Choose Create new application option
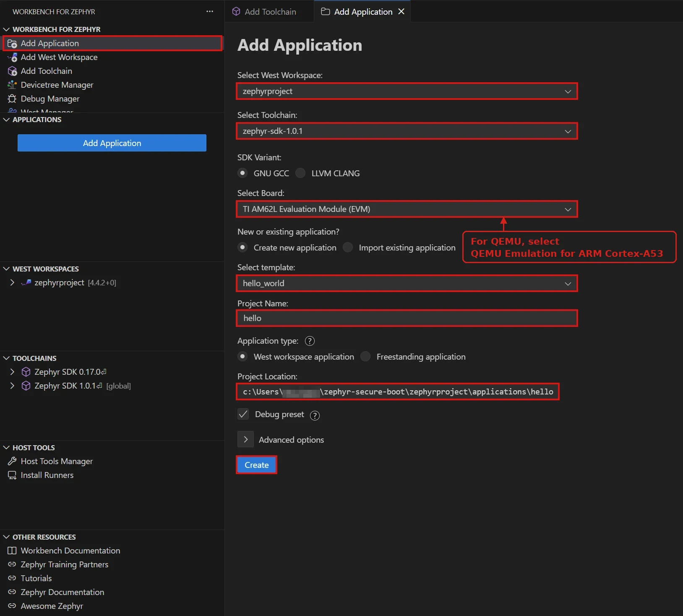The height and width of the screenshot is (616, 683). [242, 248]
